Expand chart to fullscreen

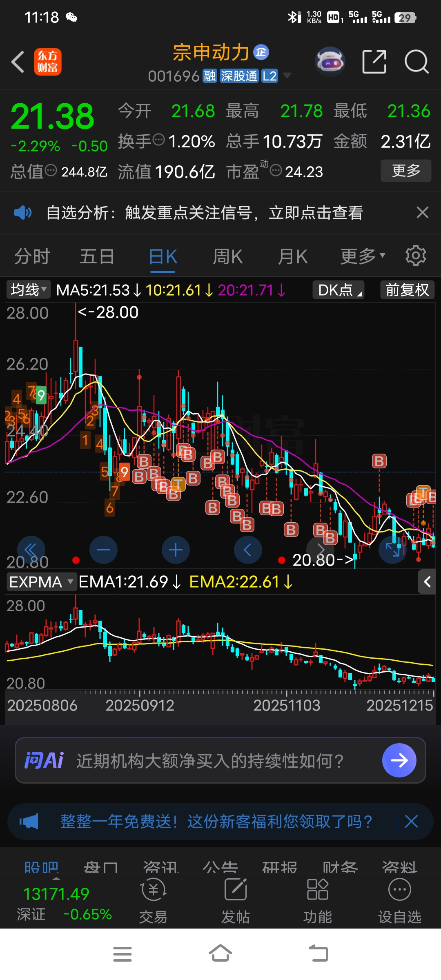(392, 550)
